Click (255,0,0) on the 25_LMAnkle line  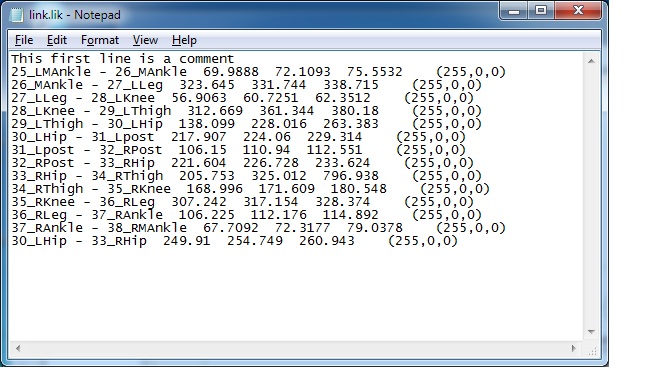[x=471, y=72]
